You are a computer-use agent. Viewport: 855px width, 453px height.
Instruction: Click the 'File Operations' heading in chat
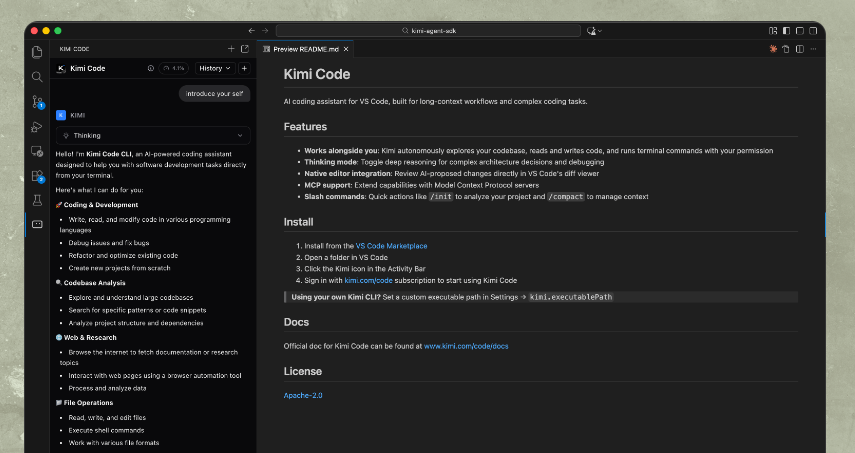coord(88,403)
